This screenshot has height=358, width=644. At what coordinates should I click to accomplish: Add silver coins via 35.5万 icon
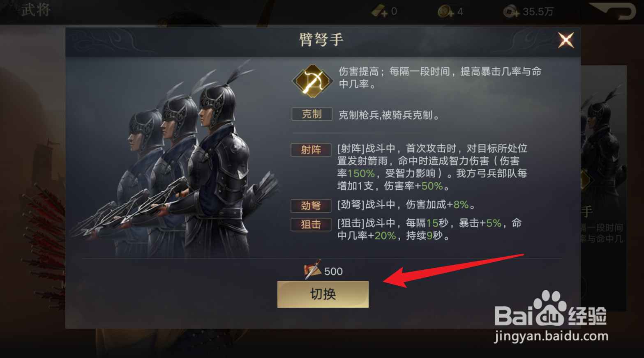click(x=511, y=11)
